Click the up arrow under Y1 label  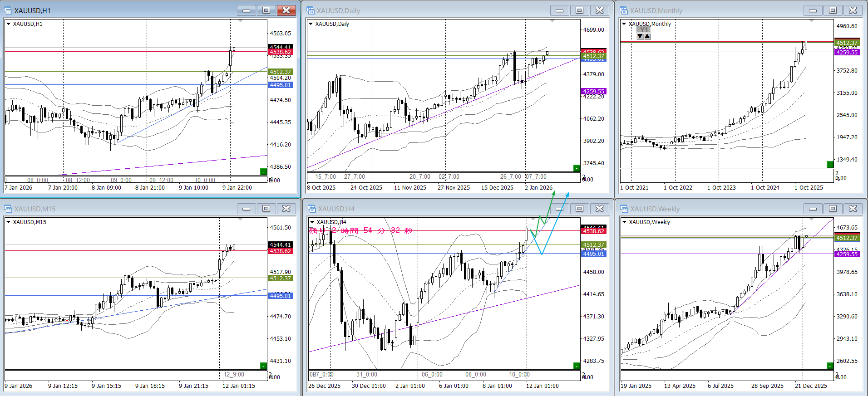point(647,36)
